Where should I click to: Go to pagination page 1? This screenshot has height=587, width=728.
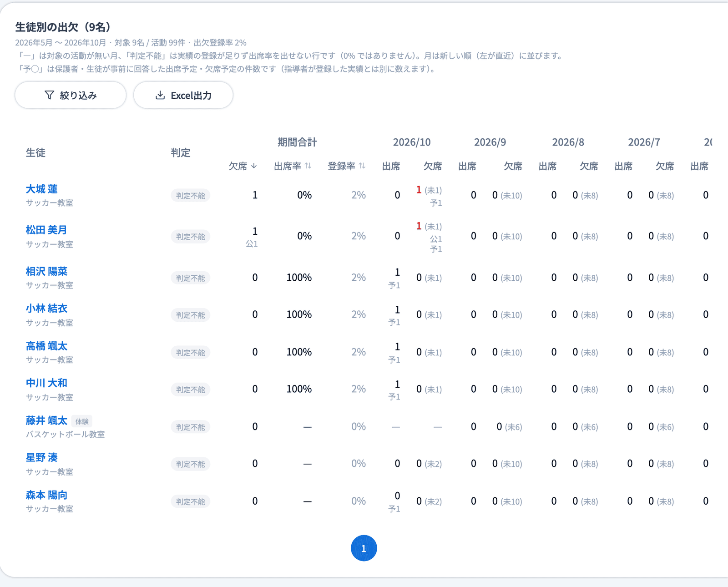coord(364,548)
